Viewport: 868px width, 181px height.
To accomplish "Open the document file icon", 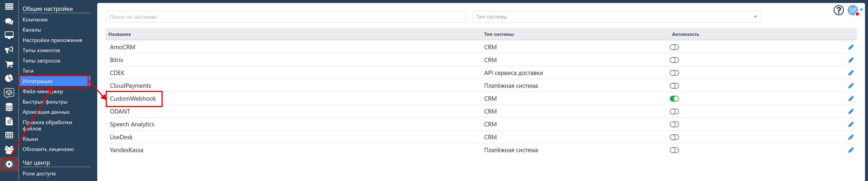I will coord(9,121).
